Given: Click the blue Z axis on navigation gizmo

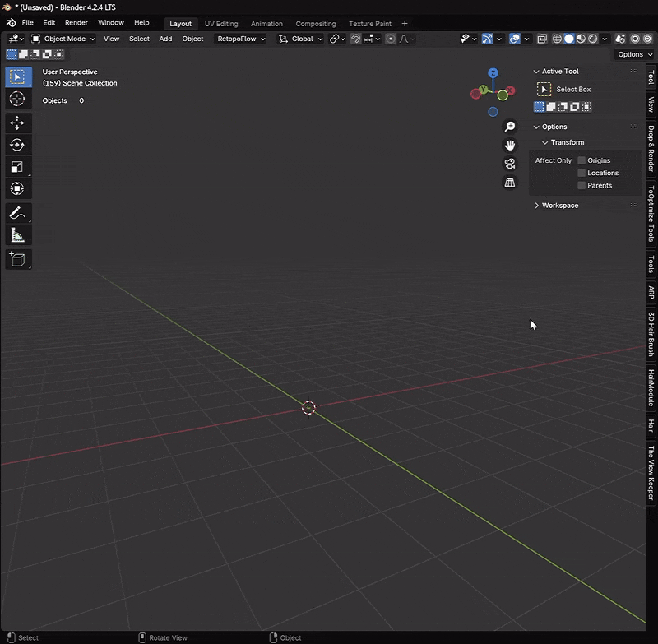Looking at the screenshot, I should (x=493, y=73).
